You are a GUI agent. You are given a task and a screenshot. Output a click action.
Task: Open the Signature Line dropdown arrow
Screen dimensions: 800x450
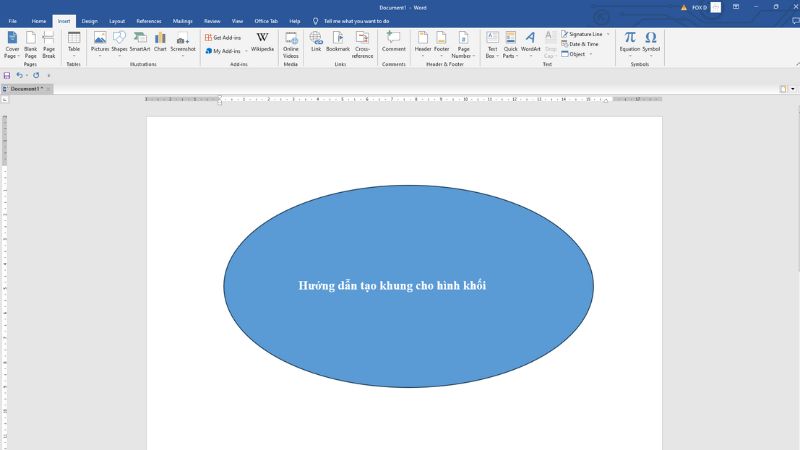[608, 34]
